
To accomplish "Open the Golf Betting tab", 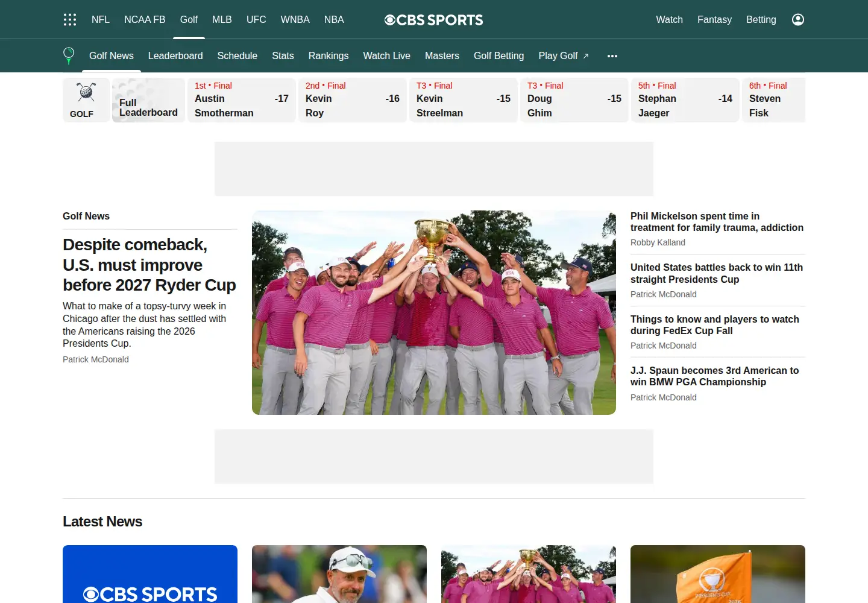I will coord(499,55).
